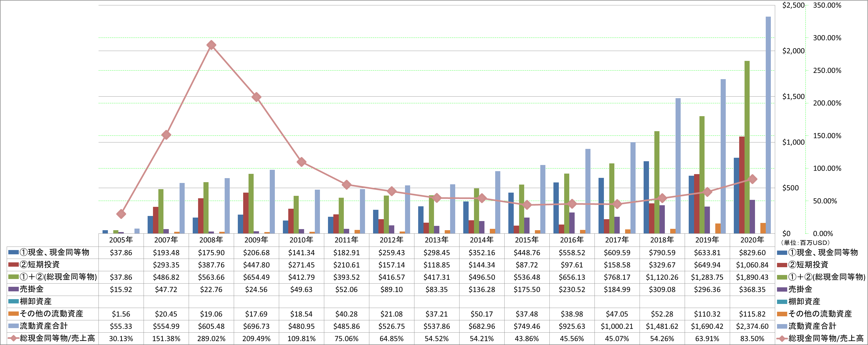Select the cell 109.81%
This screenshot has width=868, height=345.
[302, 339]
